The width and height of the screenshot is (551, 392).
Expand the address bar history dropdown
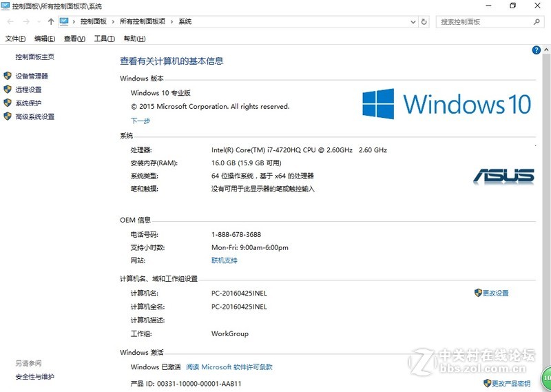[x=413, y=22]
